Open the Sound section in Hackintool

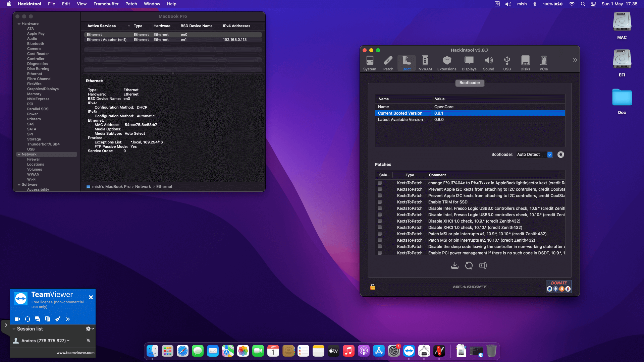tap(488, 63)
